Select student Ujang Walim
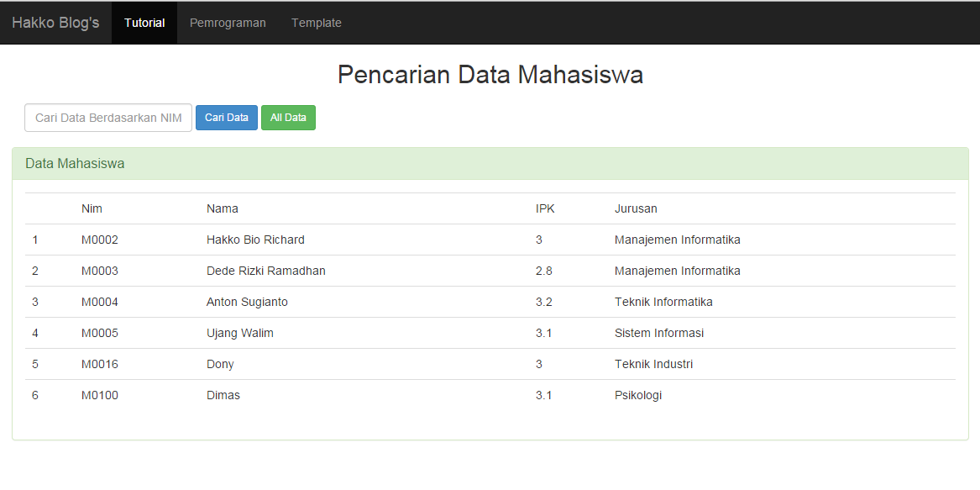This screenshot has height=490, width=980. point(240,333)
